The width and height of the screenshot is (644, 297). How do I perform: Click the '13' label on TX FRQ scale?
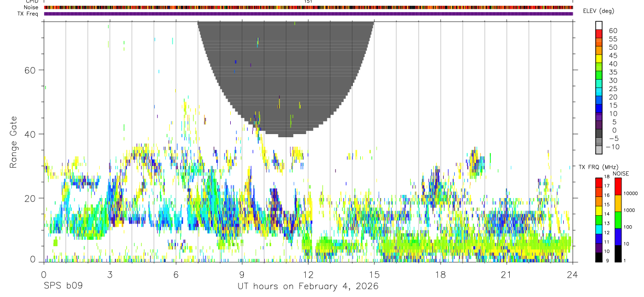point(607,223)
